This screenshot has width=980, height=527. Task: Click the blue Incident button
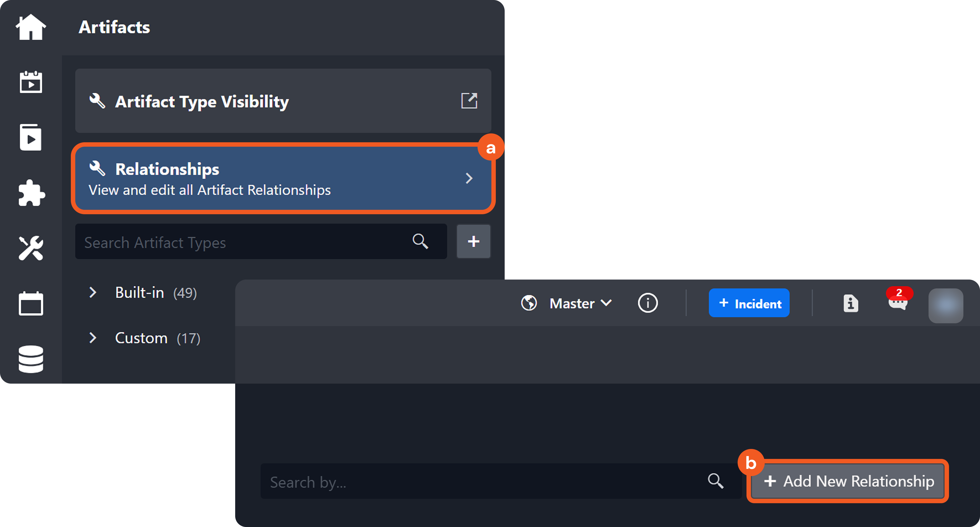click(749, 303)
